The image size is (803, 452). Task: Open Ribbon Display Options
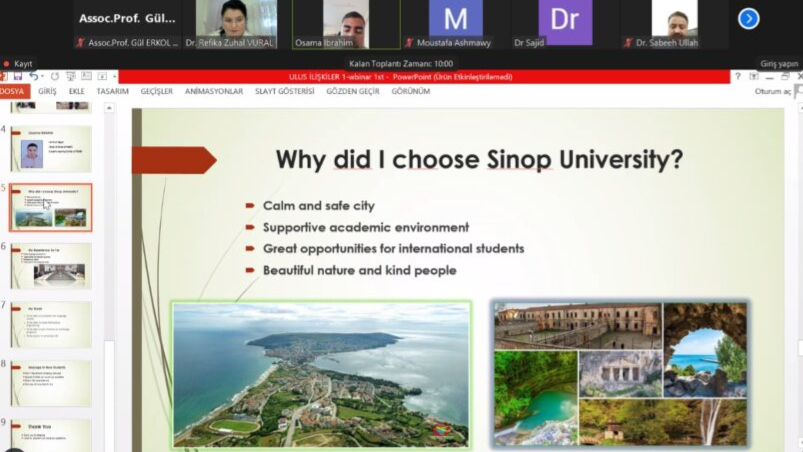pyautogui.click(x=754, y=77)
